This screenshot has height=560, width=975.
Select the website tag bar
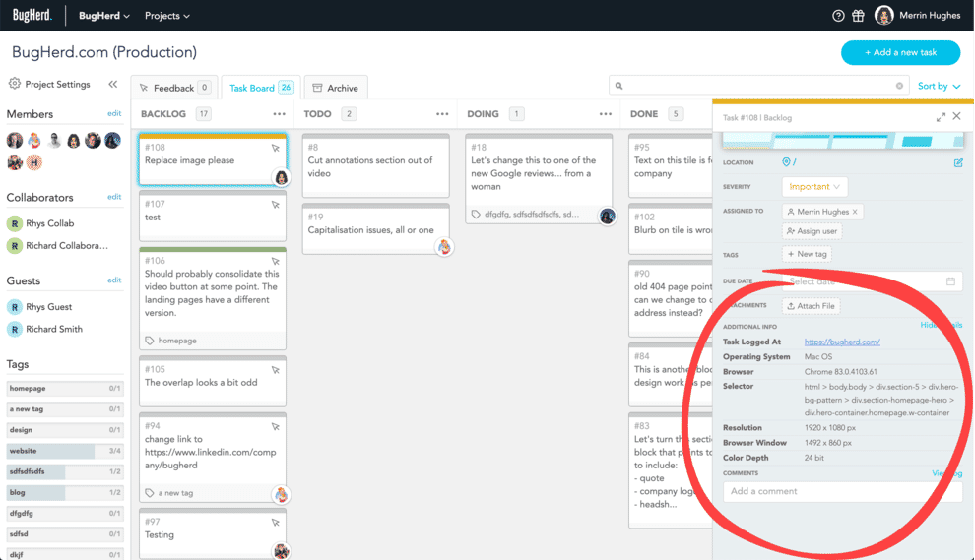65,451
